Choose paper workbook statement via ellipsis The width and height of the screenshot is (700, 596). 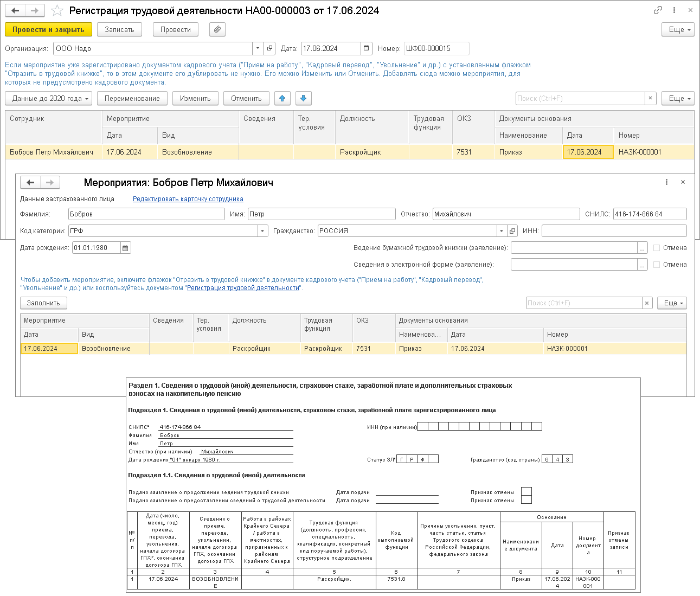[643, 248]
